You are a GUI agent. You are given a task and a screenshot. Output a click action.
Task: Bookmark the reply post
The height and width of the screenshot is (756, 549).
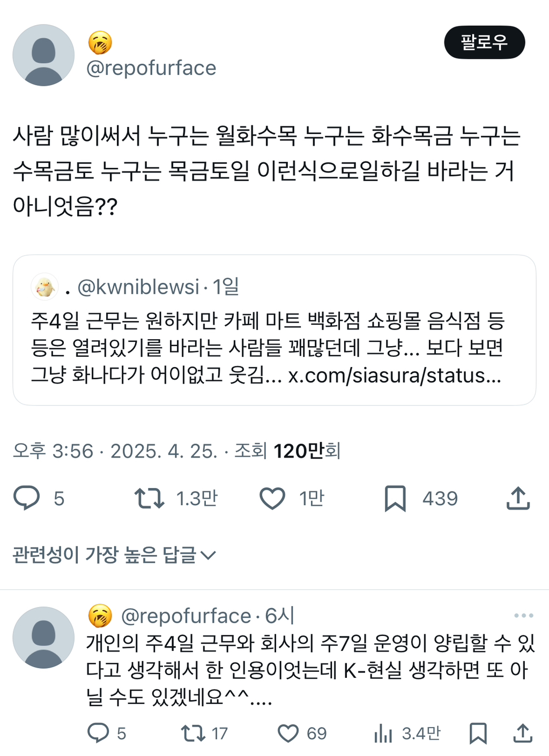coord(478,733)
